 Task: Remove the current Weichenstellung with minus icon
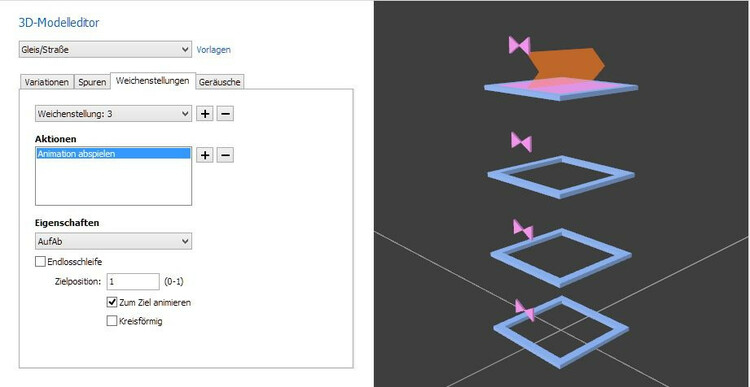[225, 114]
